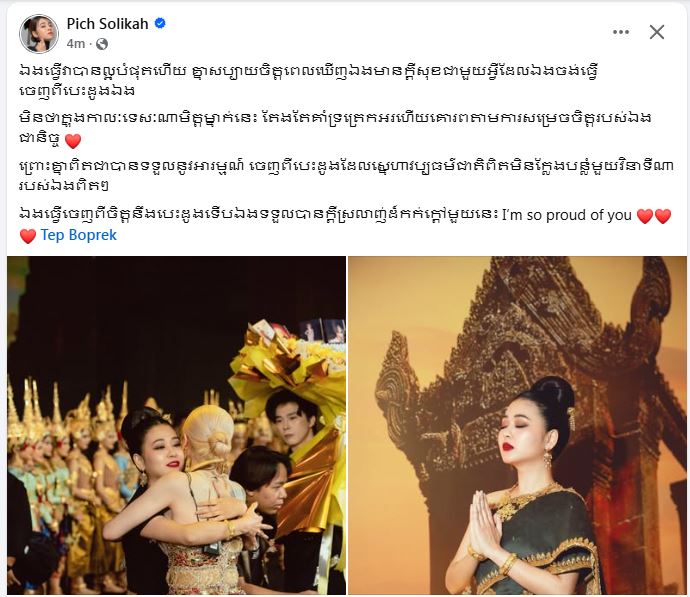Click the blue verified badge beside the name
This screenshot has height=597, width=690.
click(160, 23)
